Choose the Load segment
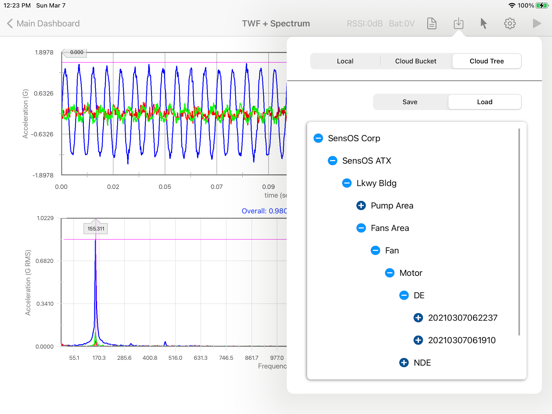The image size is (552, 414). click(484, 102)
